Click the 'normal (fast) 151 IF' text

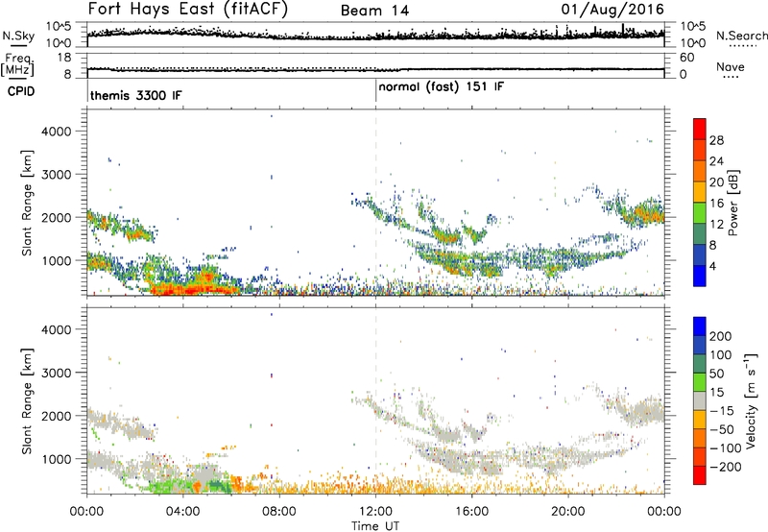coord(441,87)
